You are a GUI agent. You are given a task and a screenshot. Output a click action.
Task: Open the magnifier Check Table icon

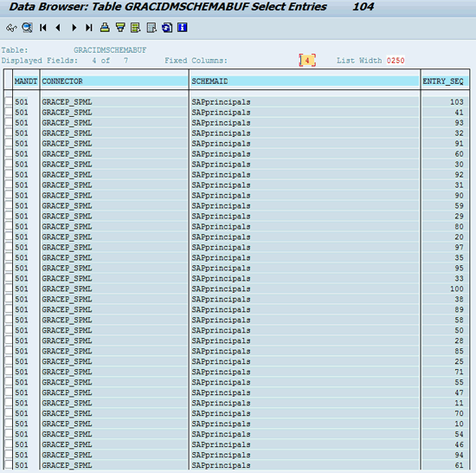[27, 28]
